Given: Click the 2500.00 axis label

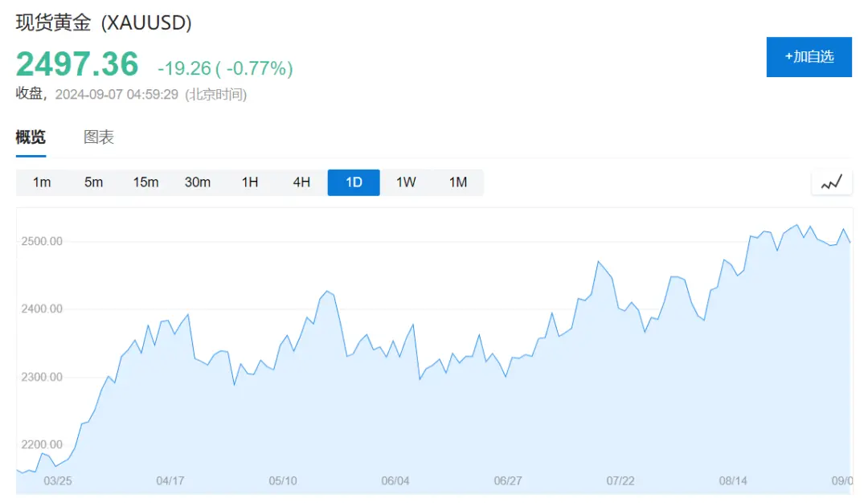Looking at the screenshot, I should 42,241.
